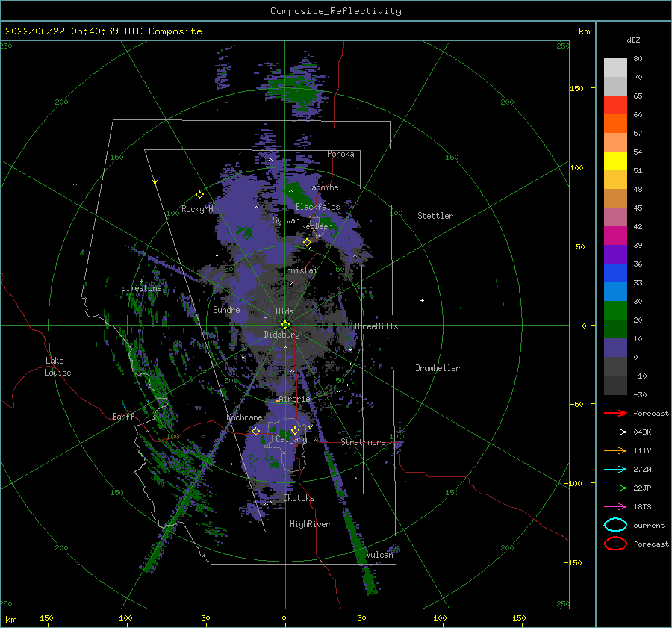Click the white plus marker west of Drumheller
The image size is (672, 628).
422,300
